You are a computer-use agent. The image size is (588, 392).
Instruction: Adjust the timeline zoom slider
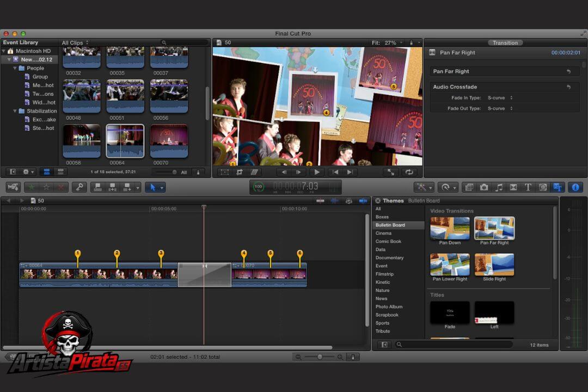point(320,357)
